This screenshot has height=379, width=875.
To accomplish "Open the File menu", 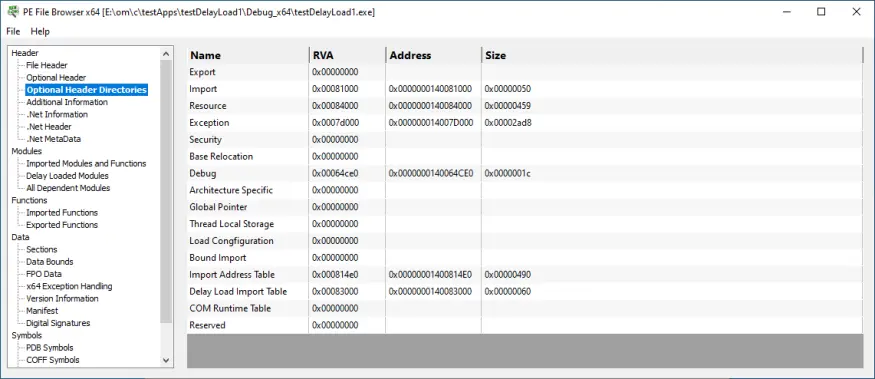I will (x=13, y=31).
